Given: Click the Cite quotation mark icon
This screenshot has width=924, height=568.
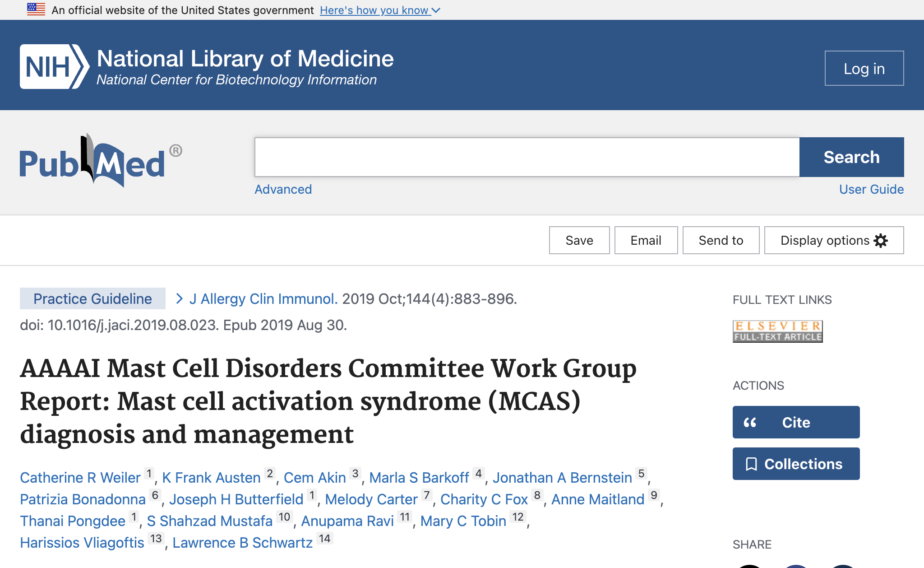Looking at the screenshot, I should [x=750, y=423].
